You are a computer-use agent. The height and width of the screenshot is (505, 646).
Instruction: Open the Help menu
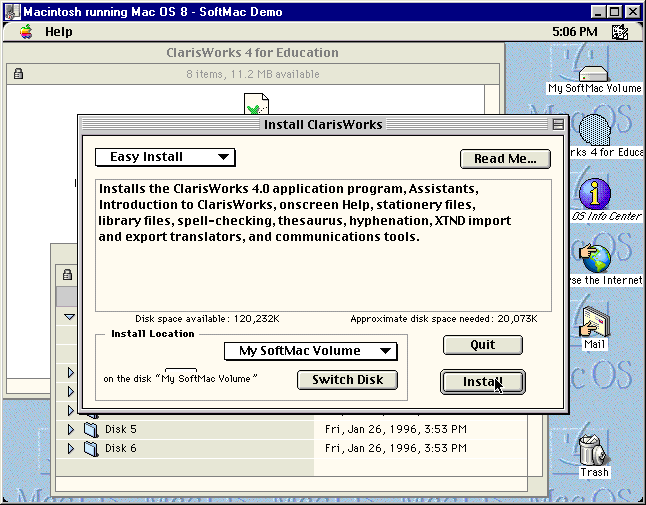click(x=59, y=32)
